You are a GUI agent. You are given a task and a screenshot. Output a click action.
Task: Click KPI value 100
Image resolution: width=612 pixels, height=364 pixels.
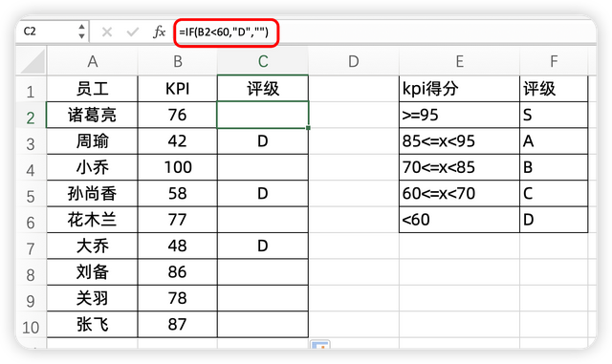[178, 167]
